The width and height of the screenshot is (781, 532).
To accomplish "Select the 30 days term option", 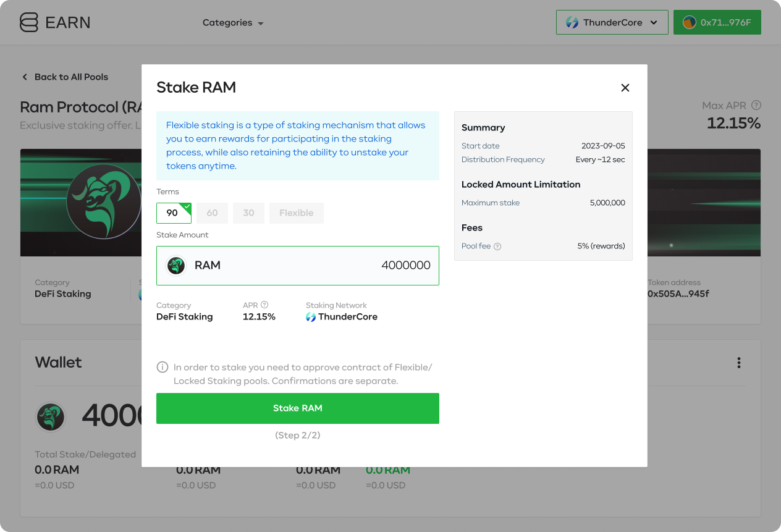I will coord(248,213).
